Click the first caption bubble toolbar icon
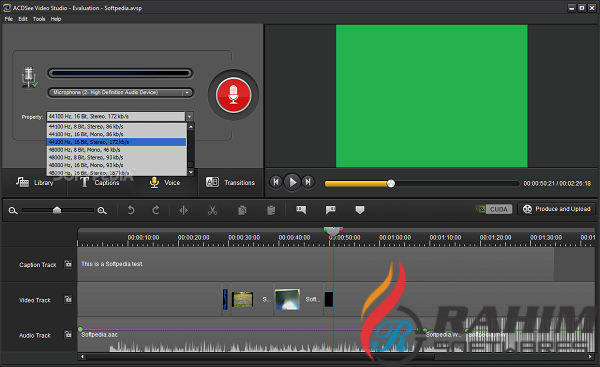Image resolution: width=600 pixels, height=367 pixels. [301, 210]
